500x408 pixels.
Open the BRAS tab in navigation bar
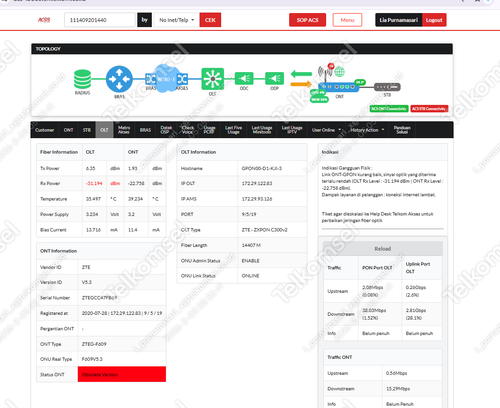145,130
